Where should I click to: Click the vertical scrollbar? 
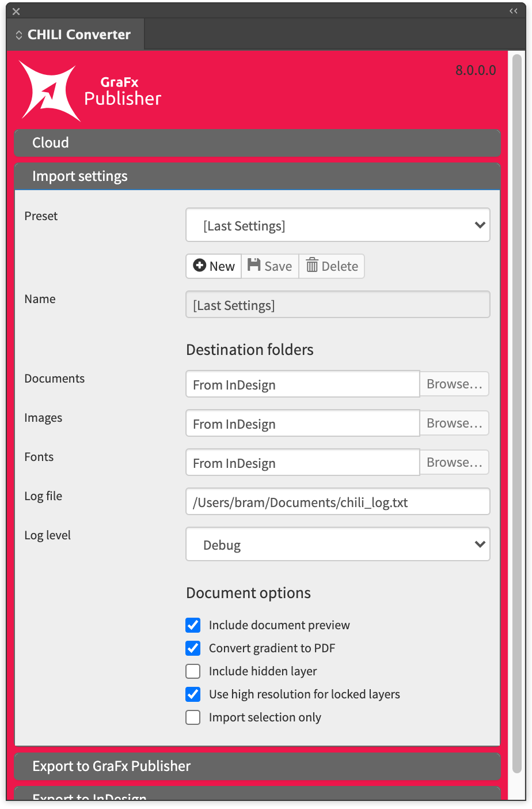[x=517, y=414]
